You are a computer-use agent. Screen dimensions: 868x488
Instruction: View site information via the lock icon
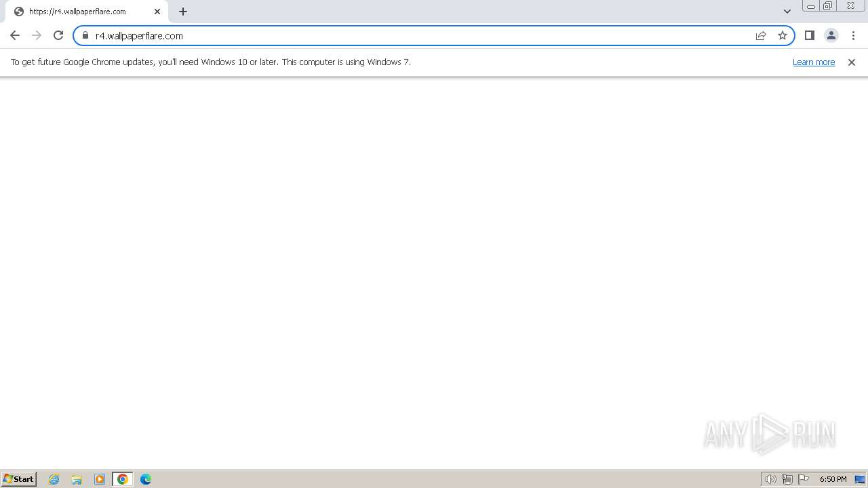click(85, 35)
